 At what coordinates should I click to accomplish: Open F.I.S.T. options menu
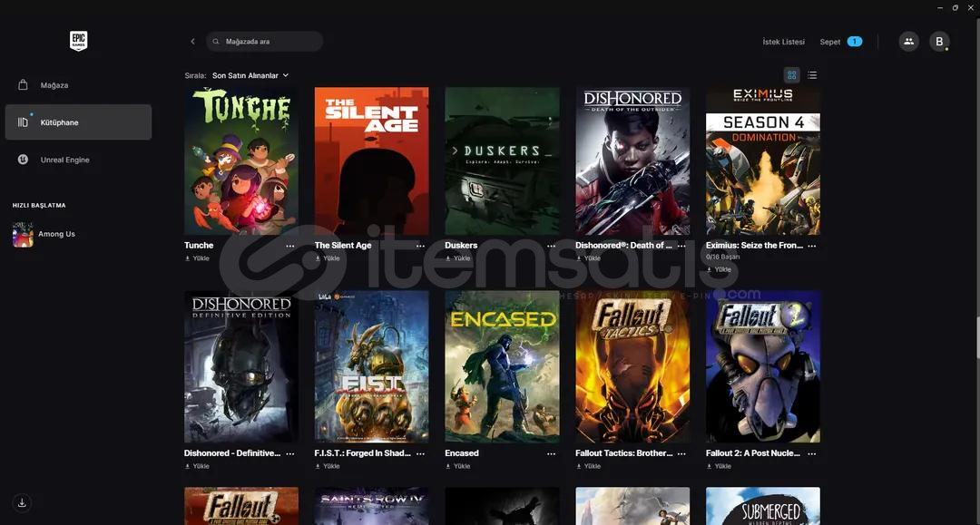[x=421, y=454]
